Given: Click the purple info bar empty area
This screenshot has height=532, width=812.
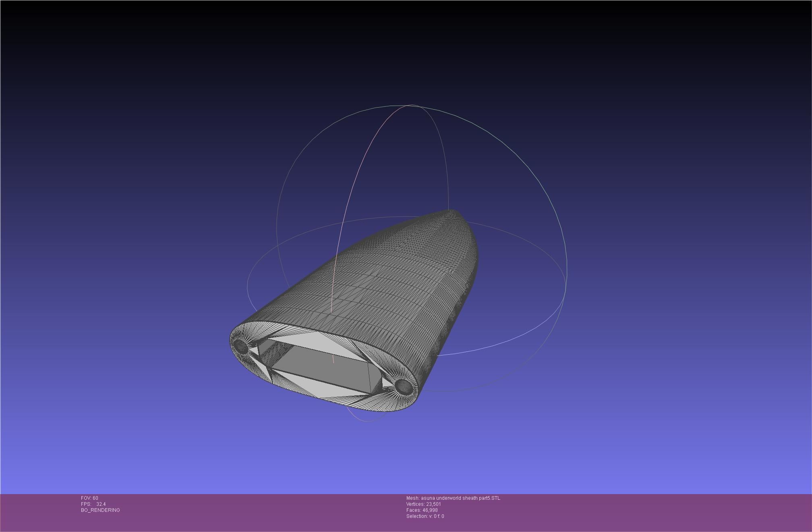Looking at the screenshot, I should [x=644, y=512].
